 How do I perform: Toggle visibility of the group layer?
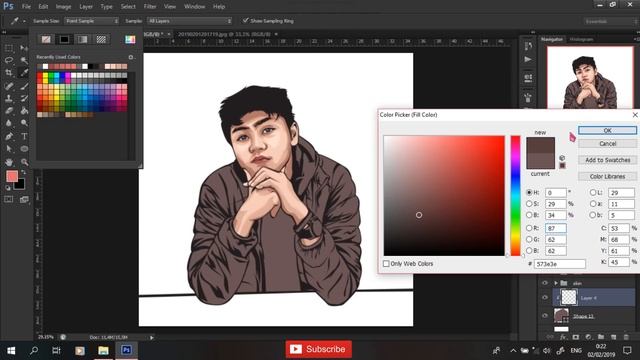tap(545, 283)
